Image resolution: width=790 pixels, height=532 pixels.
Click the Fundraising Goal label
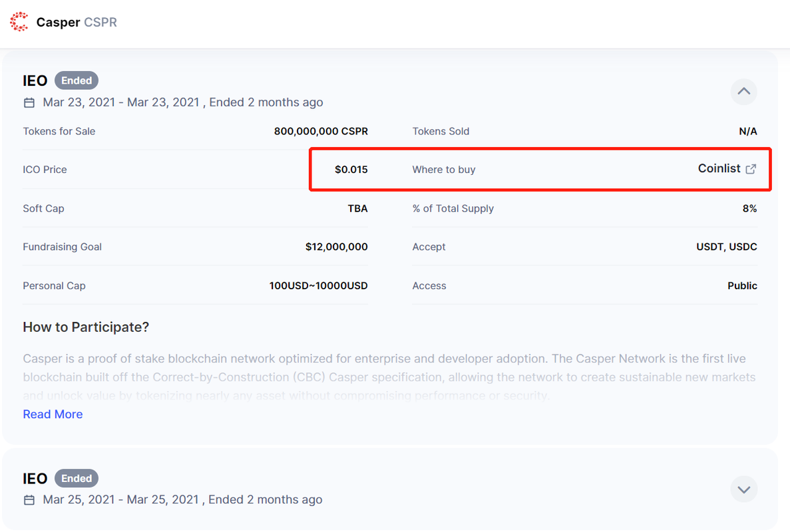[62, 247]
